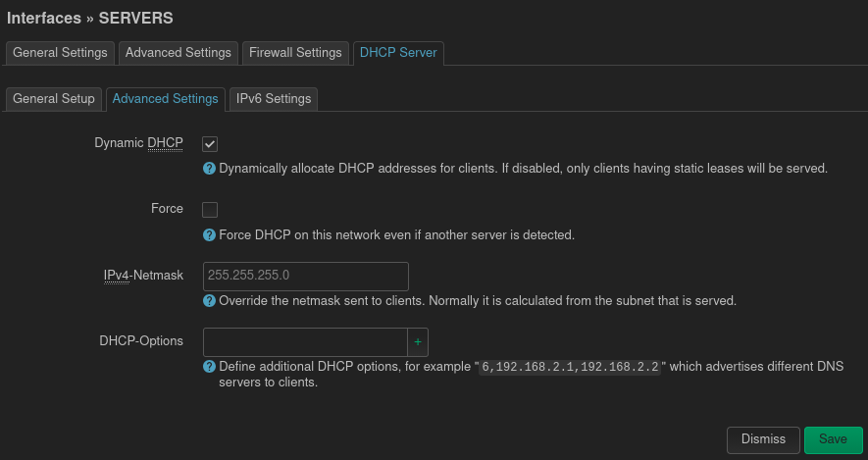Select the DHCP Advanced Settings sub-tab
The height and width of the screenshot is (460, 868).
[x=165, y=99]
